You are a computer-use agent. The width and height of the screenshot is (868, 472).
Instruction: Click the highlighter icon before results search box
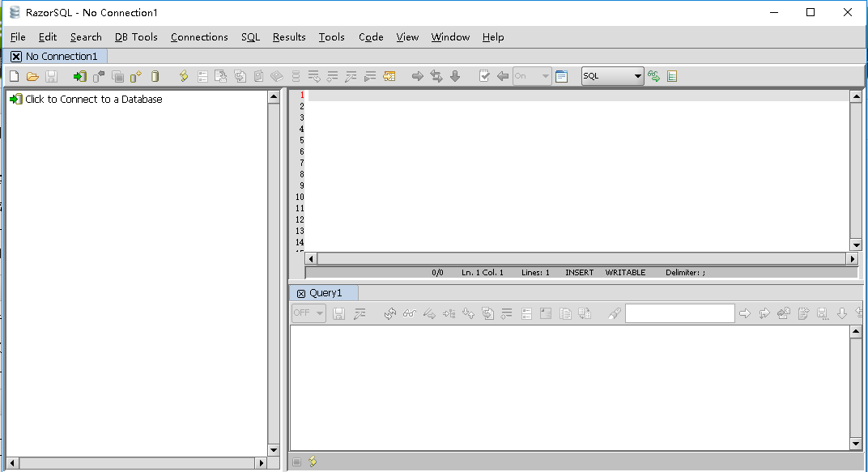pos(615,314)
